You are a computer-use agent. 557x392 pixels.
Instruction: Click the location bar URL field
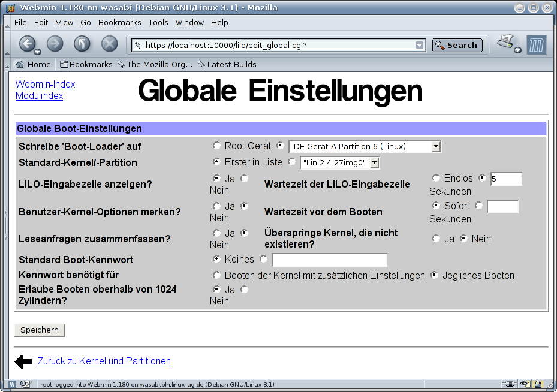(x=278, y=45)
